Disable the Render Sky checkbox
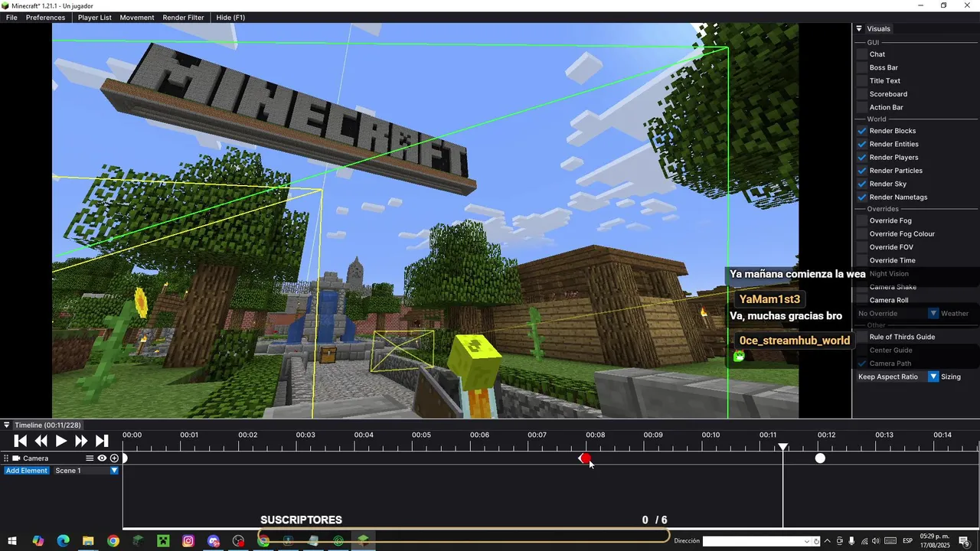980x551 pixels. [862, 184]
